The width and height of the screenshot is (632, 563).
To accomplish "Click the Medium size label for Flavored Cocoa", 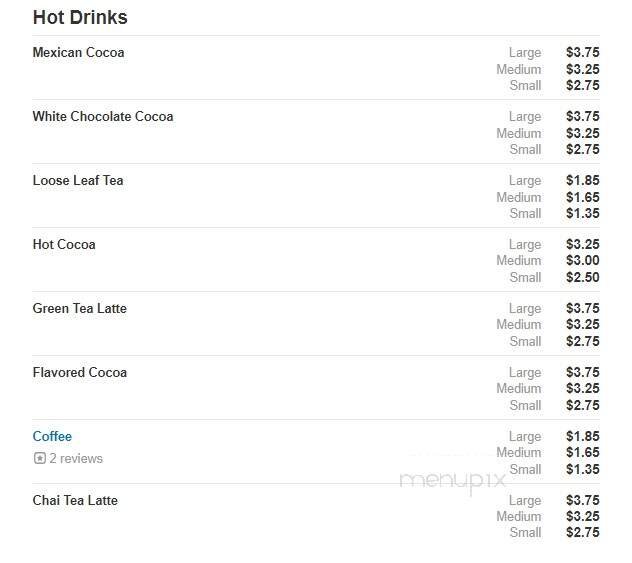I will (518, 388).
